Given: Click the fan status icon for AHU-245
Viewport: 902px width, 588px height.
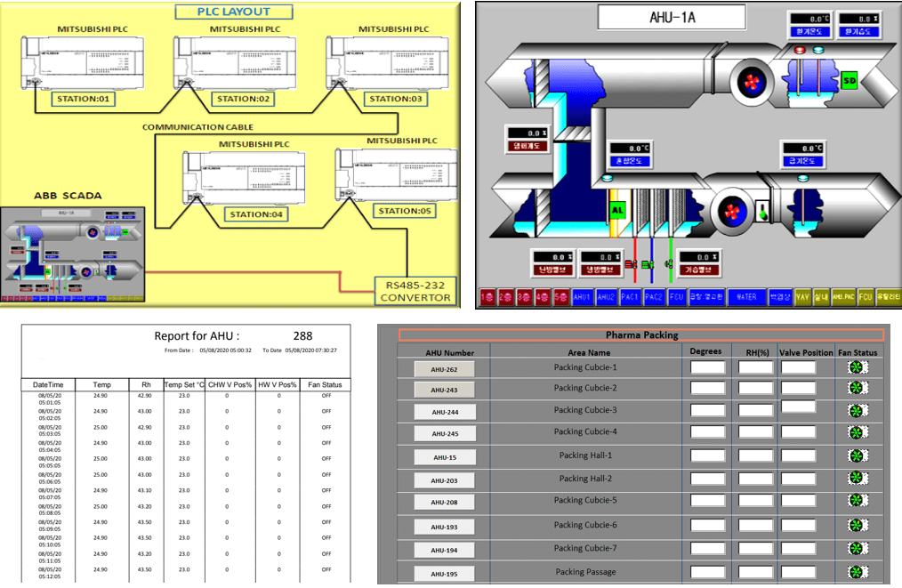Looking at the screenshot, I should [x=858, y=432].
